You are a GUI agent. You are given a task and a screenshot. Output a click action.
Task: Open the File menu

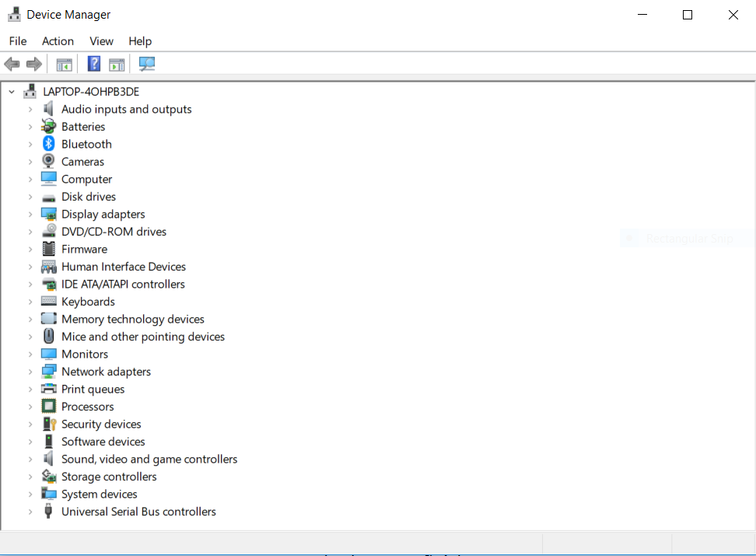(17, 41)
